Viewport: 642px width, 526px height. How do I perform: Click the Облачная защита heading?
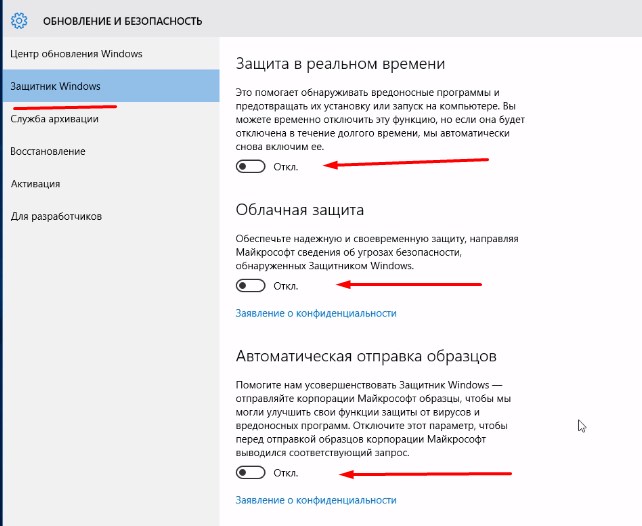coord(300,210)
